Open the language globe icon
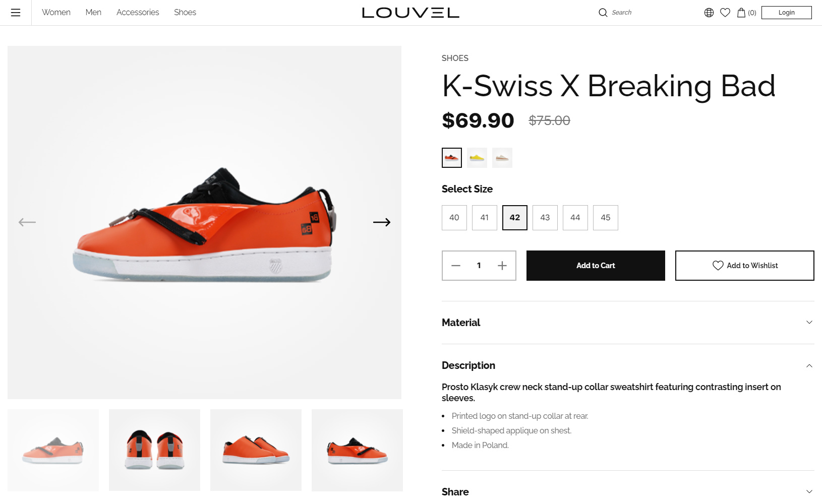The image size is (822, 504). (x=709, y=13)
